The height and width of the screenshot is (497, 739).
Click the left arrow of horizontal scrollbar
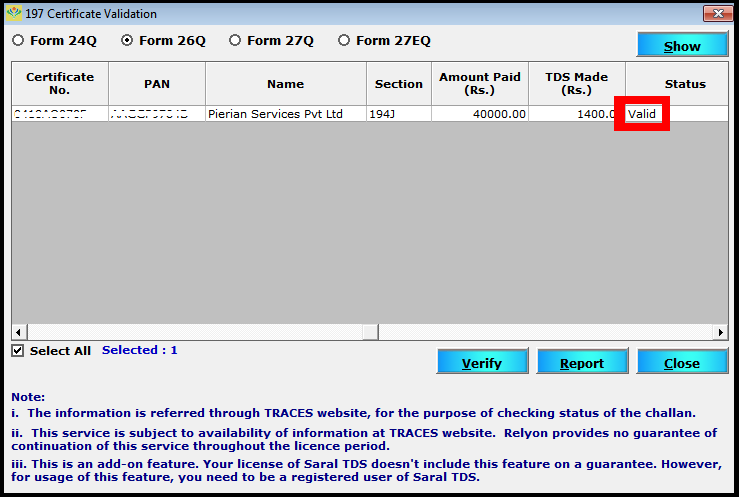pos(18,332)
